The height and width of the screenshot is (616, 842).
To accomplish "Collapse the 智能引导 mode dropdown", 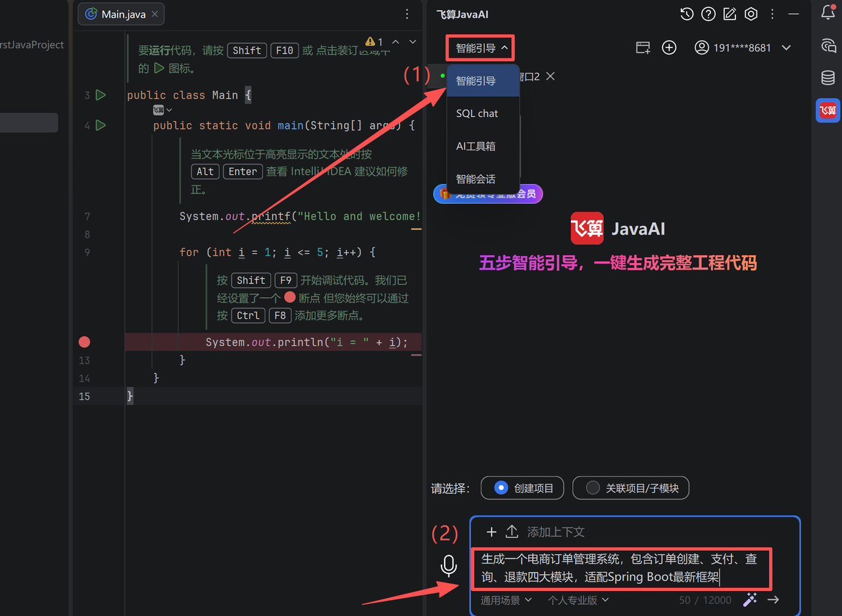I will pos(480,48).
